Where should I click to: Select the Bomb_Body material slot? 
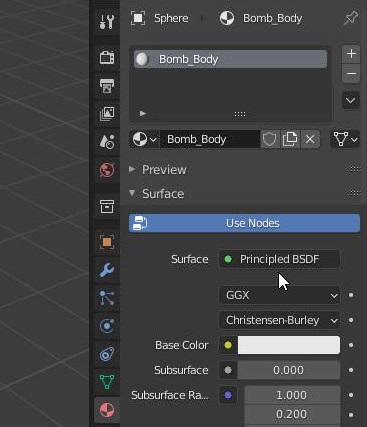(230, 59)
